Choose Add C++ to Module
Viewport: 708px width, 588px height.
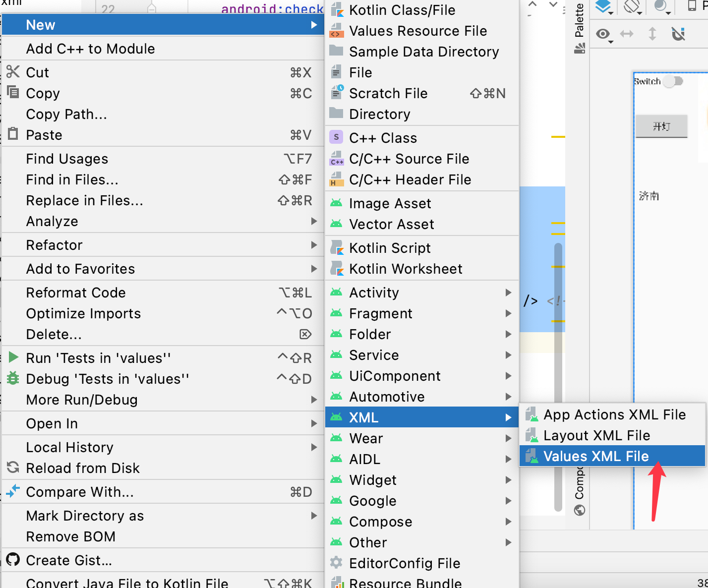point(163,49)
